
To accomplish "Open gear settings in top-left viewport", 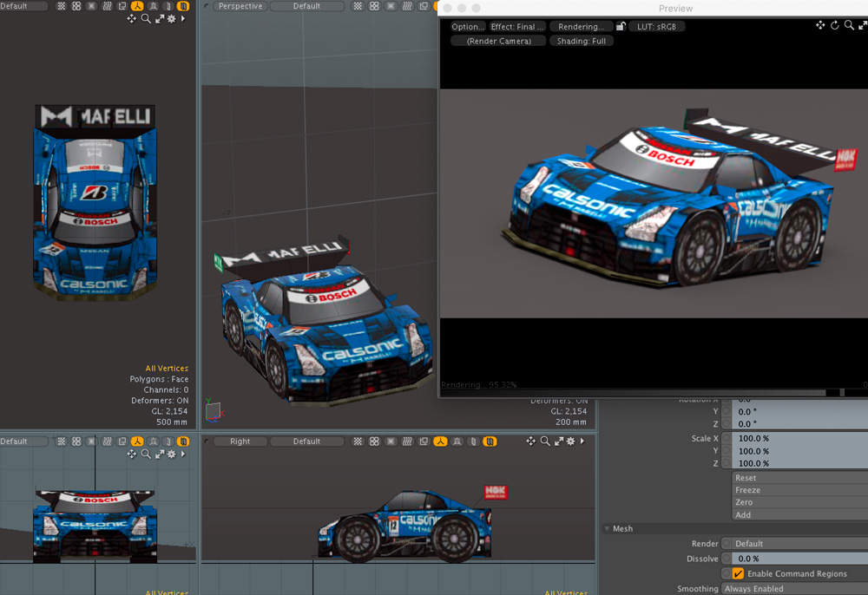I will tap(172, 19).
